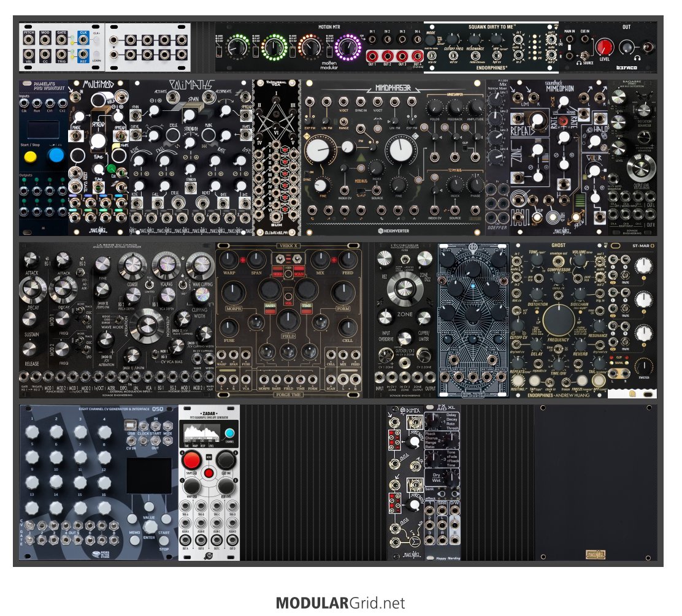Screen dimensions: 682x616
Task: Push the CYCLE button on Polimaths
Action: point(173,135)
